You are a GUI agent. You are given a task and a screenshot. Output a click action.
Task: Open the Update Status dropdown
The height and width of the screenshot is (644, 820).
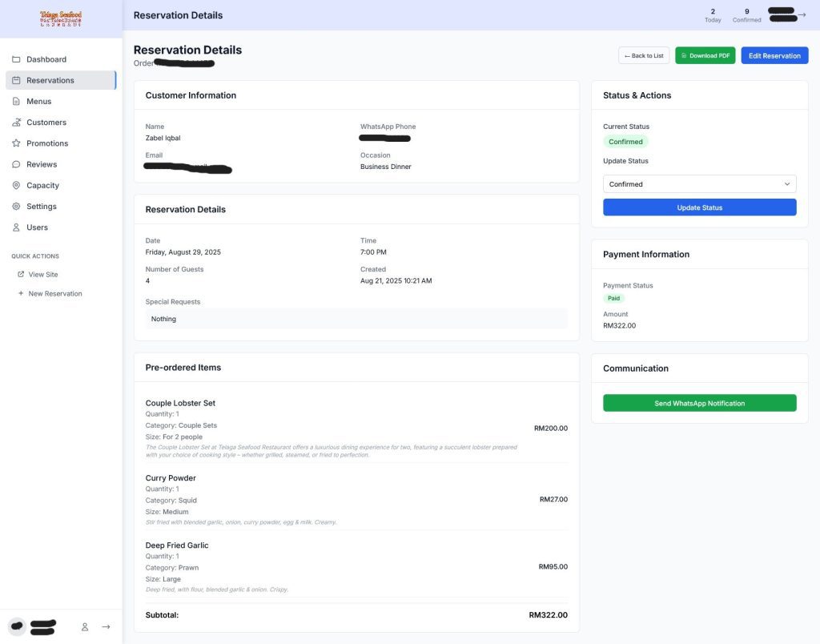point(698,184)
